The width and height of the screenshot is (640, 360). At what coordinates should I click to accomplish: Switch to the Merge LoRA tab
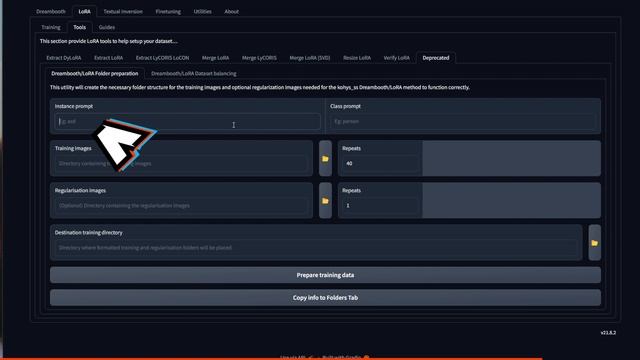[216, 58]
